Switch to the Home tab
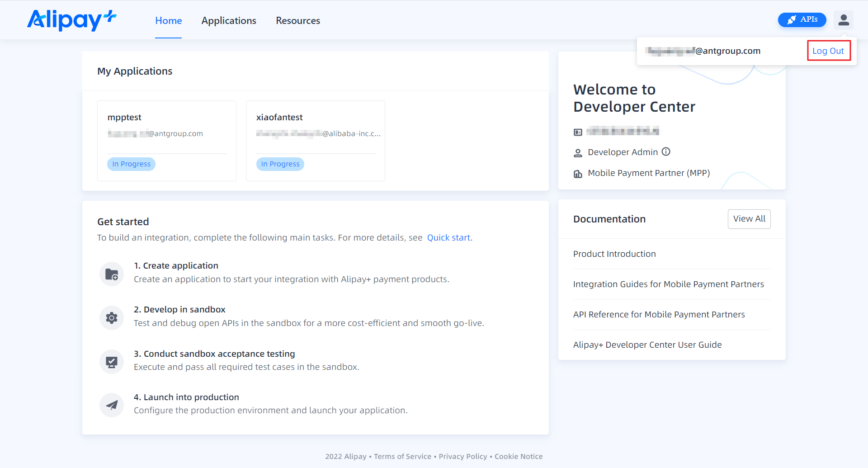This screenshot has width=868, height=468. [x=168, y=21]
